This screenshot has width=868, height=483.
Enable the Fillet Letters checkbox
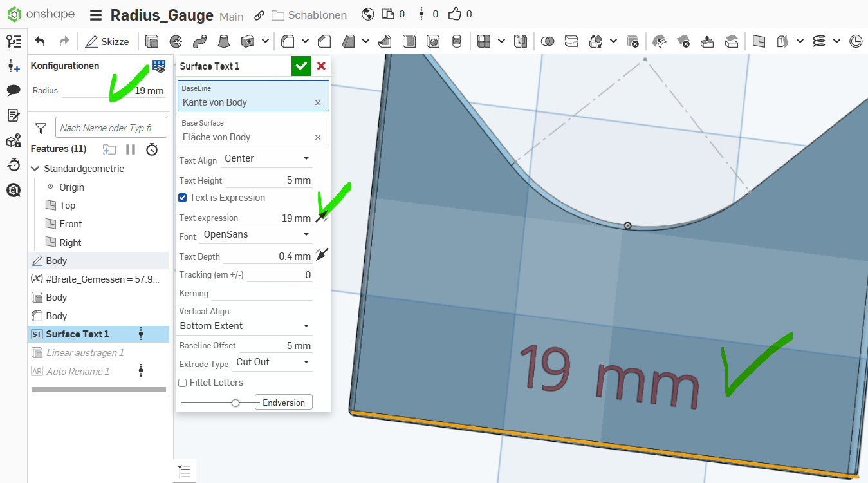click(x=183, y=383)
